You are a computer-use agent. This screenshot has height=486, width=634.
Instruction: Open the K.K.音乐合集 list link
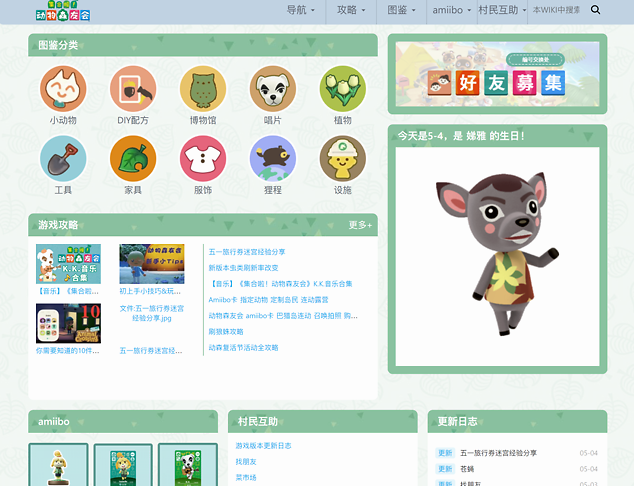280,284
